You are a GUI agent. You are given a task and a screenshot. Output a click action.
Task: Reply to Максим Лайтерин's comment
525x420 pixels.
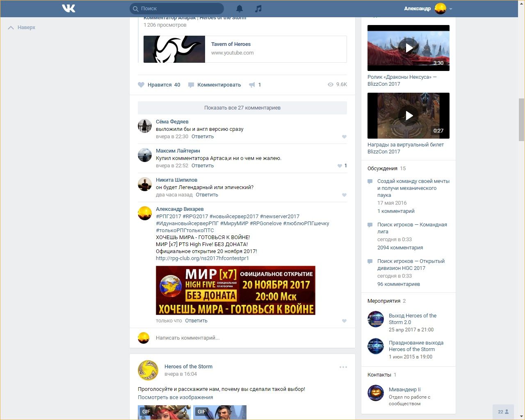[x=203, y=166]
